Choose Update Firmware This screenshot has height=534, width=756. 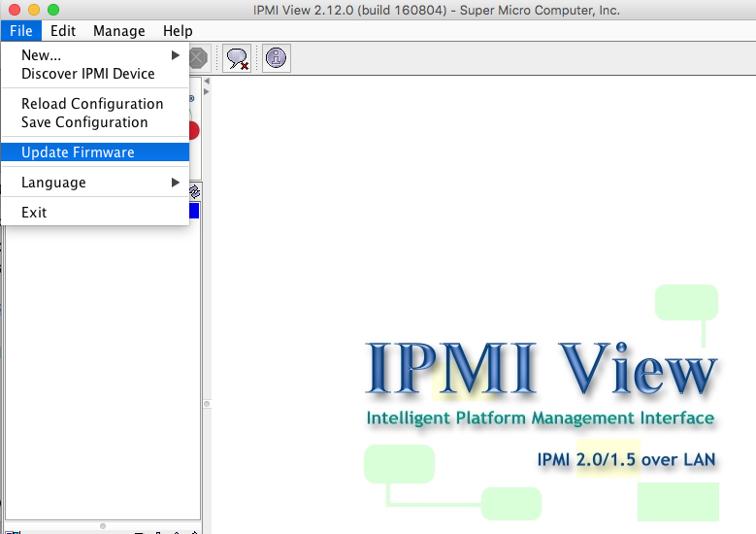coord(95,152)
